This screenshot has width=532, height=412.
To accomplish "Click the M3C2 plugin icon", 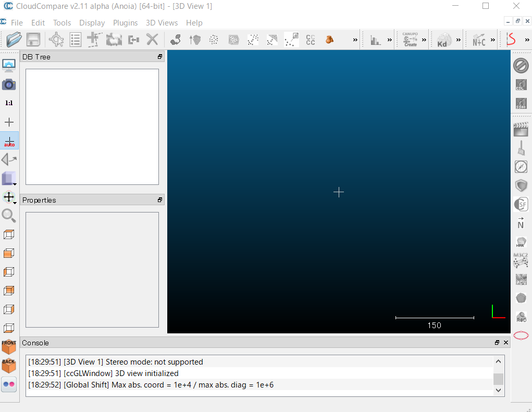I will pos(521,260).
